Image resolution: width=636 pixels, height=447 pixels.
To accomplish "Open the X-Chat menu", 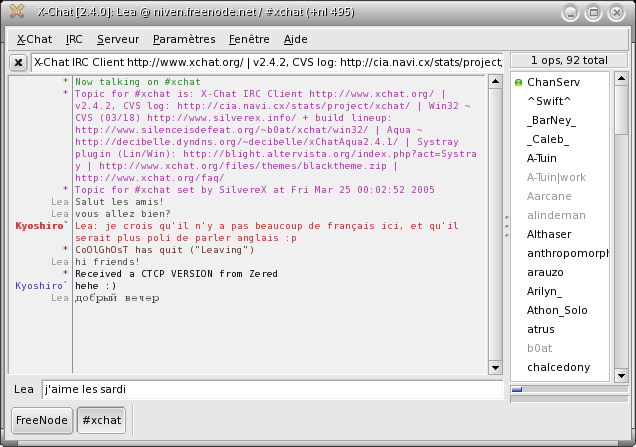I will click(x=34, y=39).
